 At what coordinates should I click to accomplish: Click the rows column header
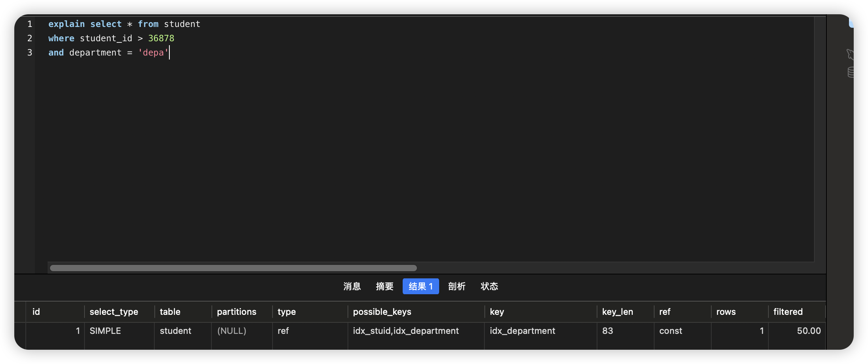(x=740, y=312)
